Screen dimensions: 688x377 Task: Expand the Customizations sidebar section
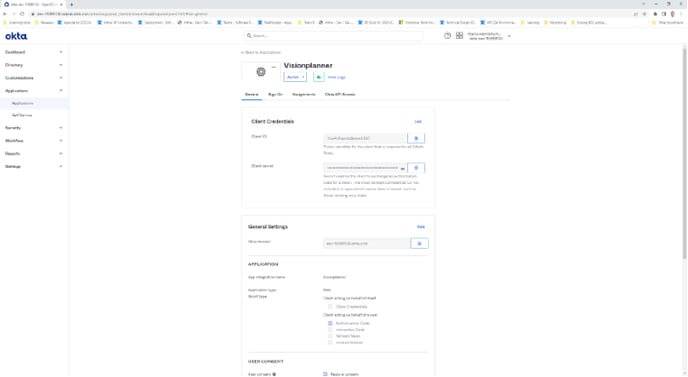point(34,78)
